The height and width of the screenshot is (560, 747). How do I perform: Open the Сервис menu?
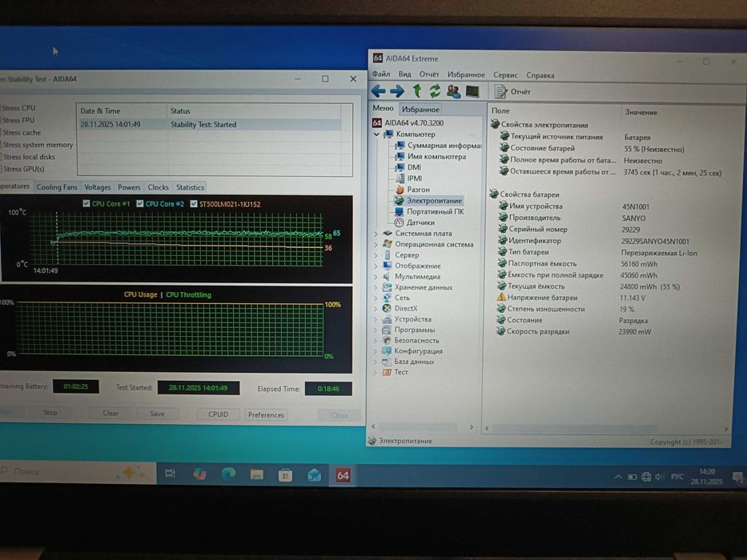(505, 75)
